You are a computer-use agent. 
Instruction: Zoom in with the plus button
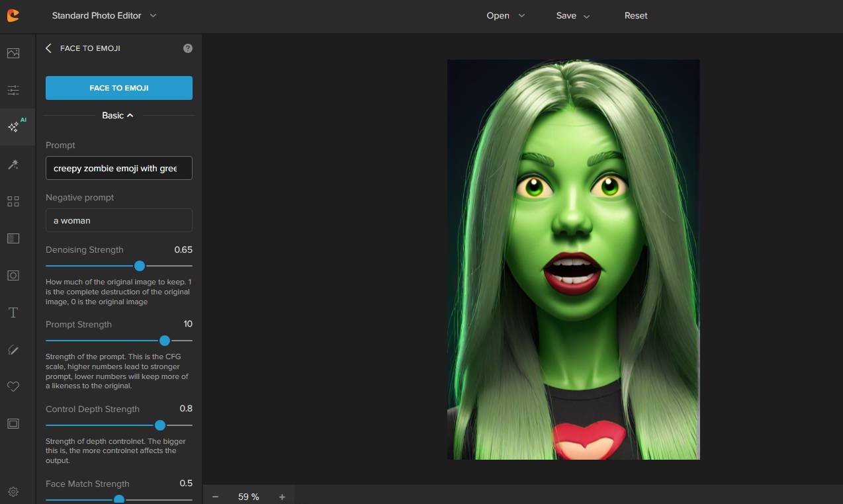[282, 497]
